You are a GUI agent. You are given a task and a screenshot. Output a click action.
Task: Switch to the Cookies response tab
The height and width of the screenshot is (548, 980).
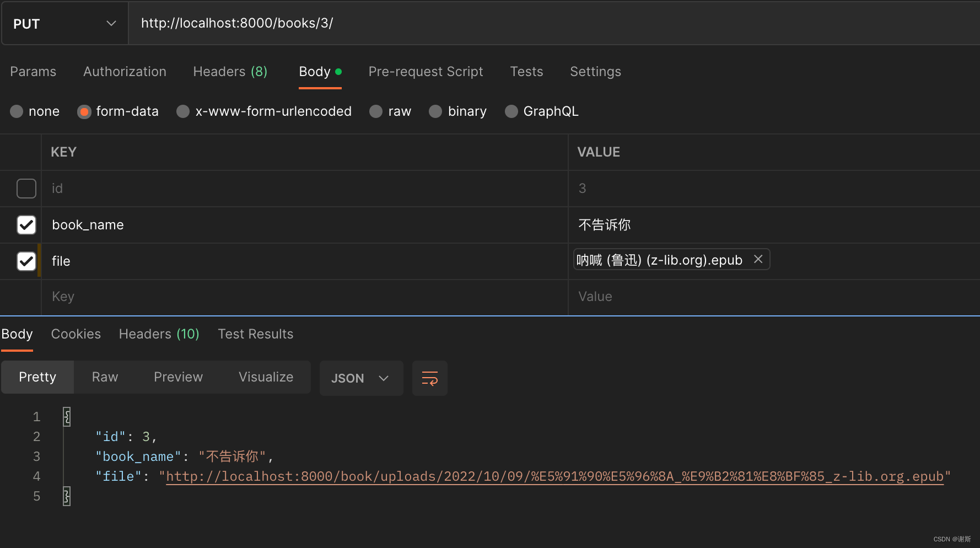[76, 334]
